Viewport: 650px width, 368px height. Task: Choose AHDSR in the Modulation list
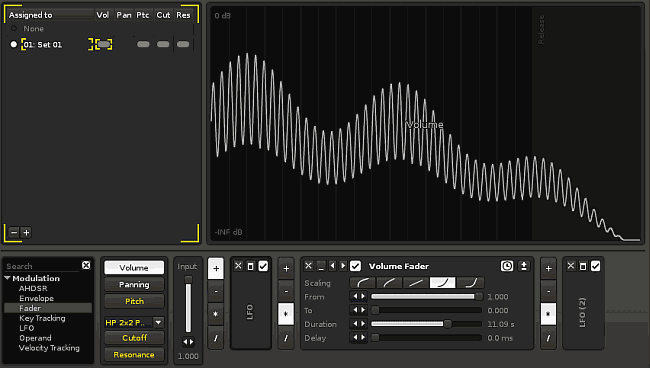click(33, 288)
